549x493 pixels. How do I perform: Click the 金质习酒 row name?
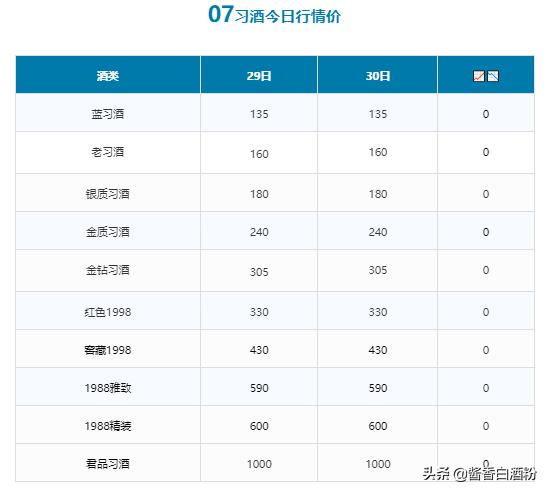click(x=108, y=232)
